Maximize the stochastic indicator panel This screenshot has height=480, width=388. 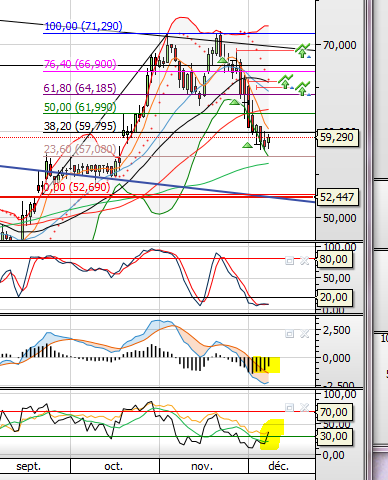point(289,261)
